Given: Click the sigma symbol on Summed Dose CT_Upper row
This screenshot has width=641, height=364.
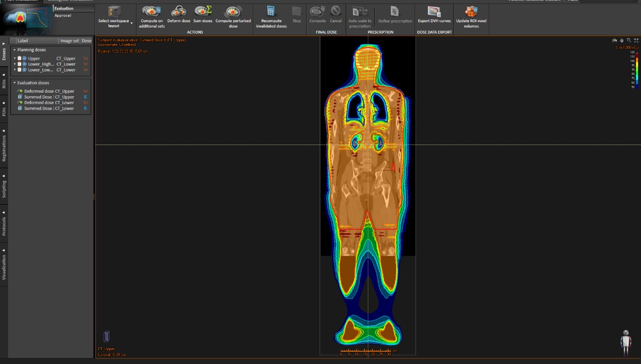Looking at the screenshot, I should [x=85, y=97].
